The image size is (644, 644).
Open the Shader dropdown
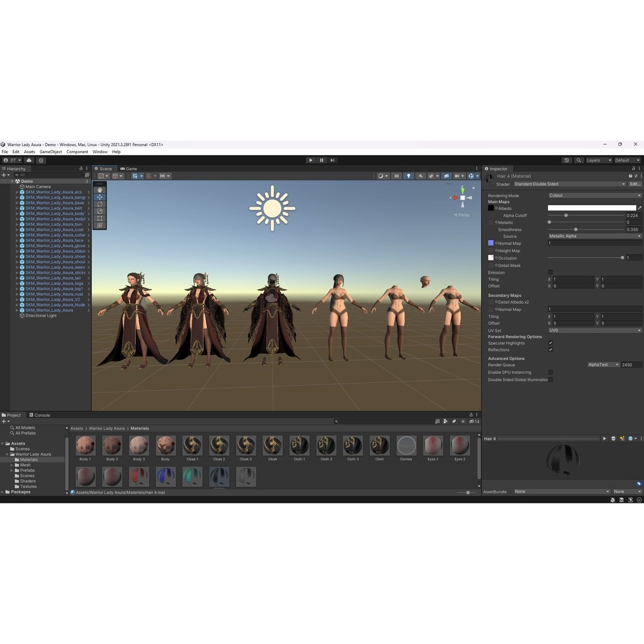pos(569,184)
